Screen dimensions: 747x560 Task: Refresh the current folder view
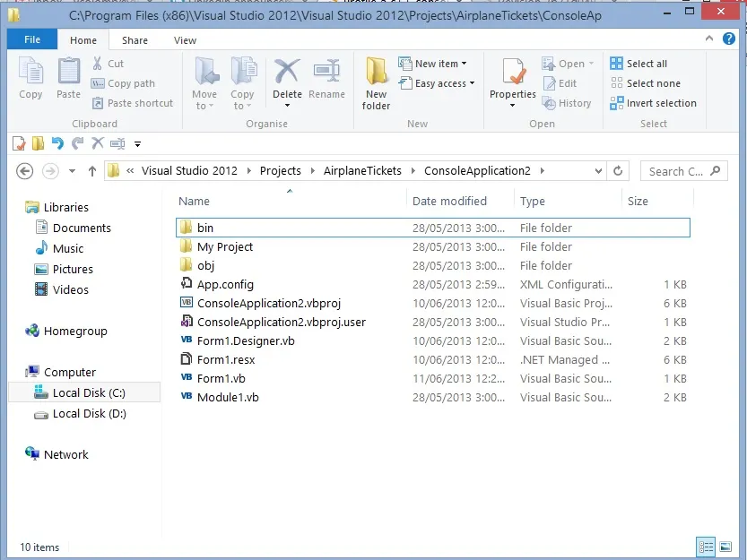[x=618, y=171]
